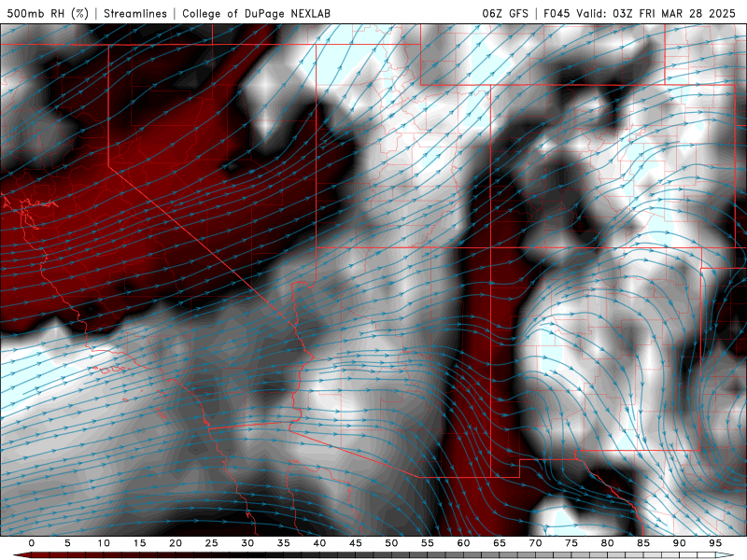The height and width of the screenshot is (560, 747).
Task: Click 'College of DuPage NEXLAB' header text
Action: pyautogui.click(x=256, y=14)
